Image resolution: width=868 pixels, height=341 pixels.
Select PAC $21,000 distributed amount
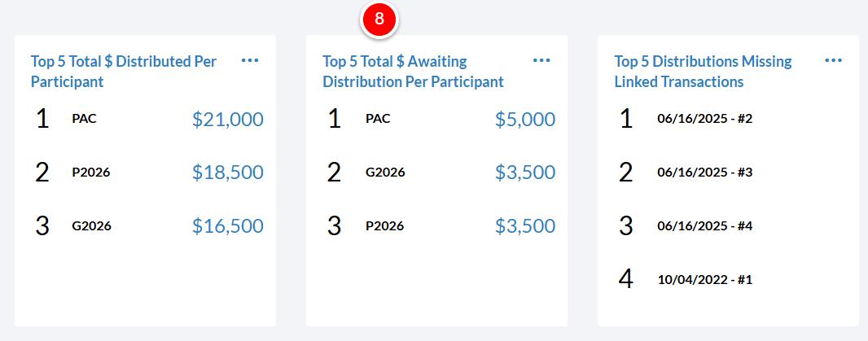tap(227, 119)
